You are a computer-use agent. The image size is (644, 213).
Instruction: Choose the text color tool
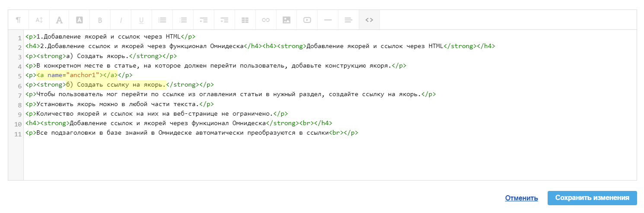coord(60,20)
